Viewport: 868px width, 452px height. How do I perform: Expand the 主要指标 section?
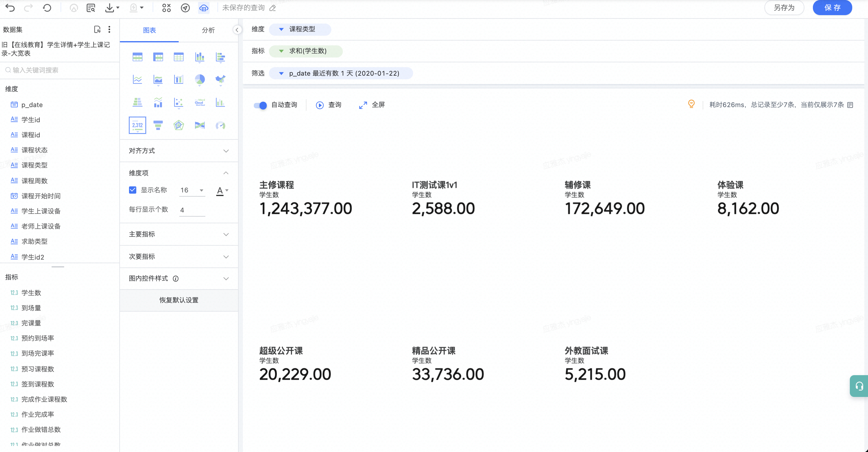tap(179, 234)
